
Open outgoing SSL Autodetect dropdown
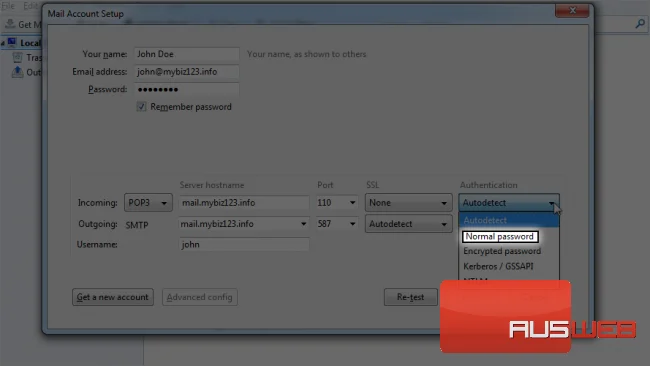tap(408, 224)
